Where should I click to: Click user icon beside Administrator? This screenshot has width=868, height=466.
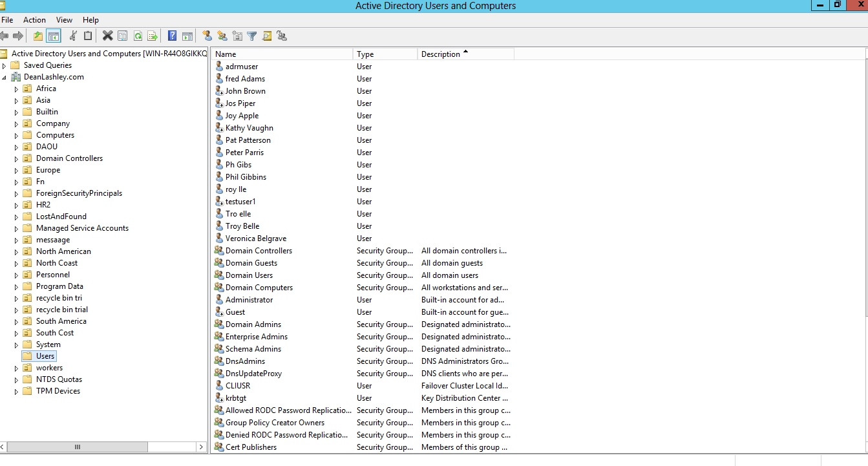click(x=219, y=300)
